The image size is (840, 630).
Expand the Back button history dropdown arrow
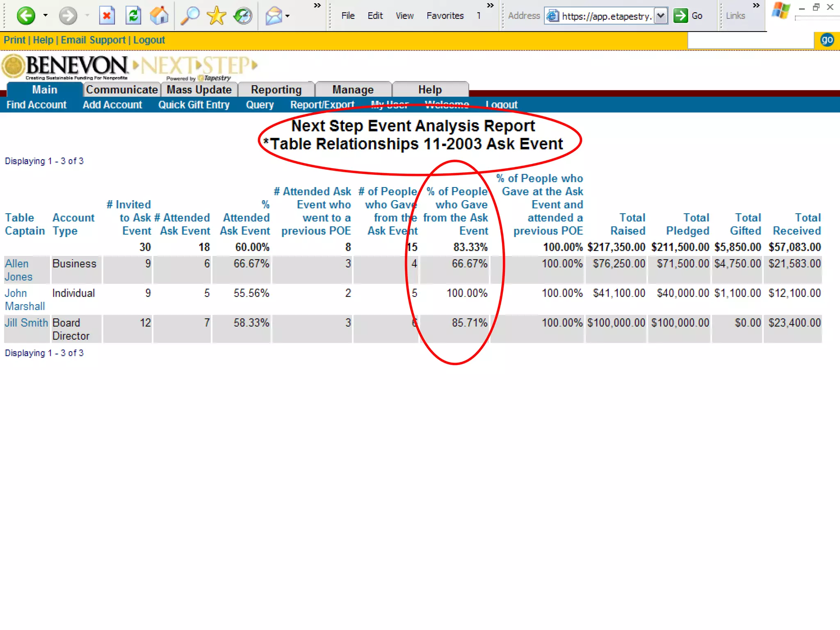(x=46, y=16)
